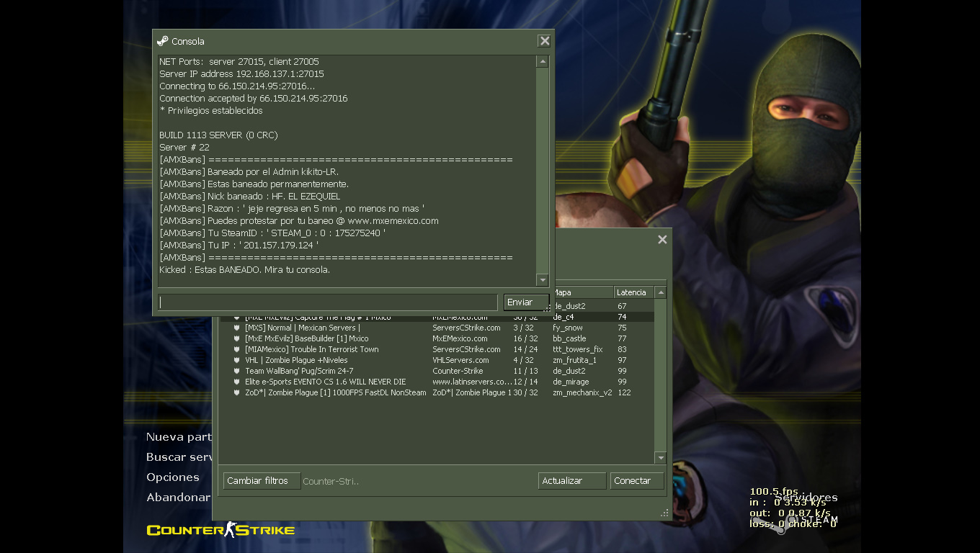Click the 'de_mirage' map name
Image resolution: width=980 pixels, height=553 pixels.
[x=571, y=382]
